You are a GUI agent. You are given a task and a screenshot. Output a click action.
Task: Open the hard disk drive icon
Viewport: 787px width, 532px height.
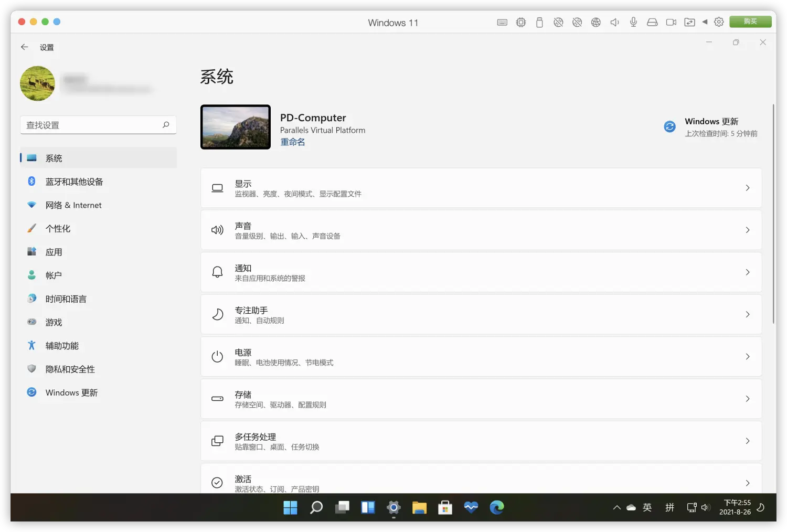click(652, 22)
